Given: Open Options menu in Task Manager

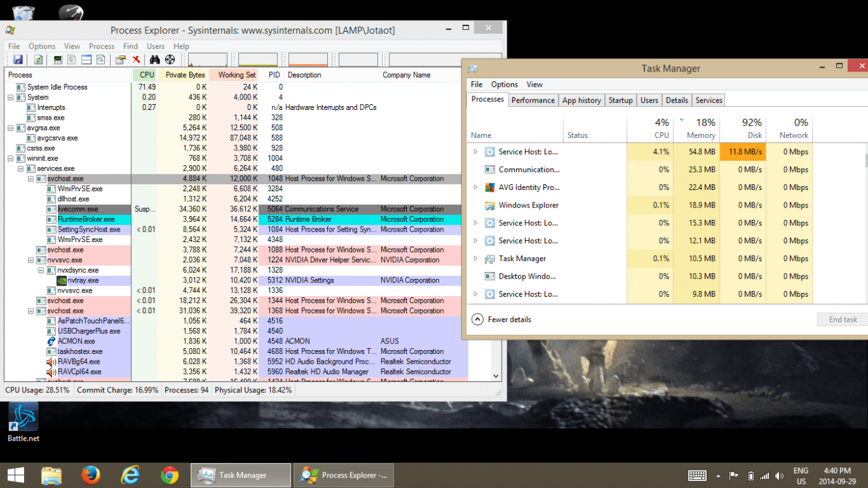Looking at the screenshot, I should [x=504, y=85].
